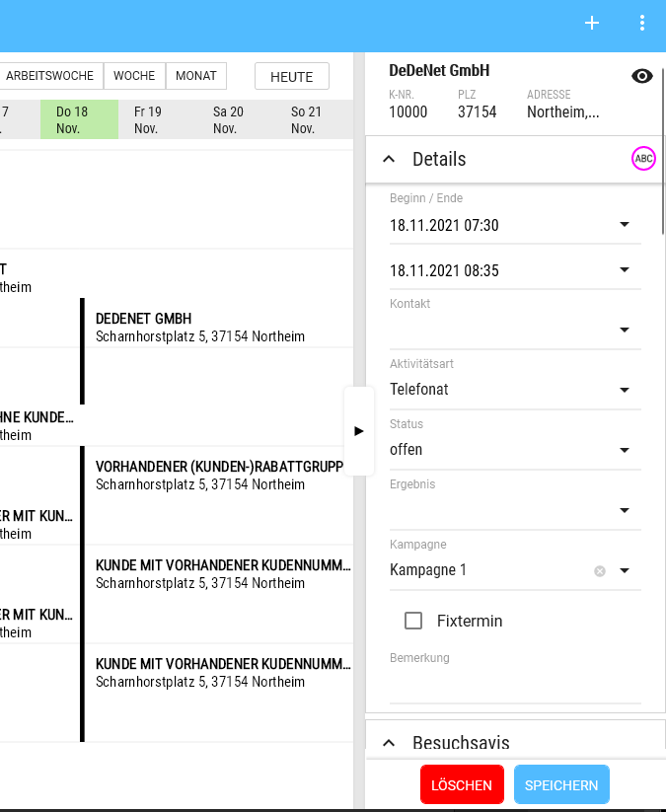The height and width of the screenshot is (812, 666).
Task: Select Do 18 Nov. column header
Action: point(79,119)
